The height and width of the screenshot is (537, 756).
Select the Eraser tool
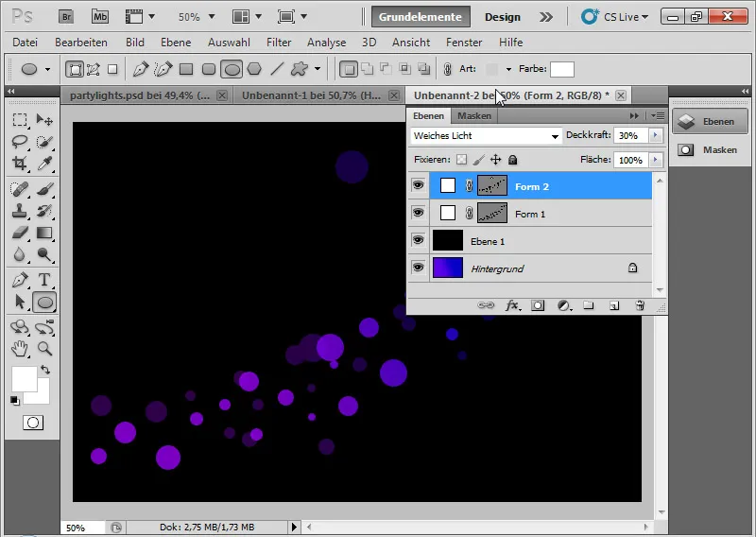point(20,233)
